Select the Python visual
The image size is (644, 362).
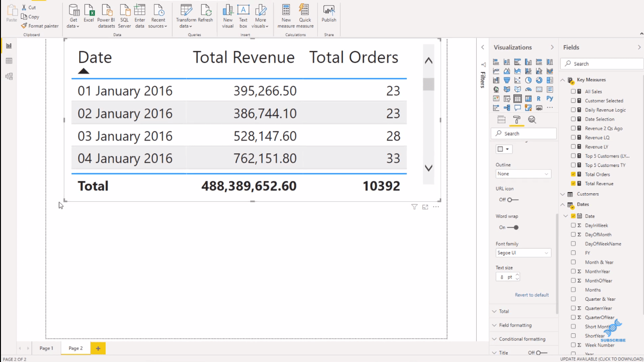click(550, 99)
